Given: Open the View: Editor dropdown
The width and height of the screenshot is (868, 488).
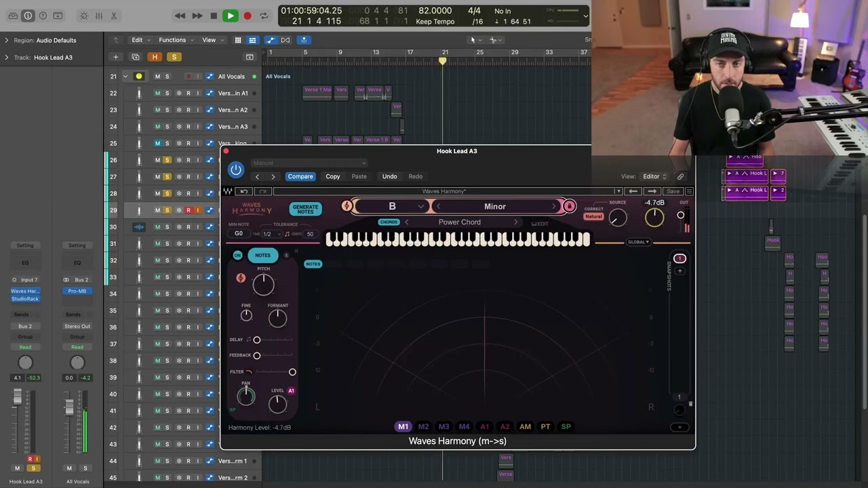Looking at the screenshot, I should pyautogui.click(x=654, y=176).
